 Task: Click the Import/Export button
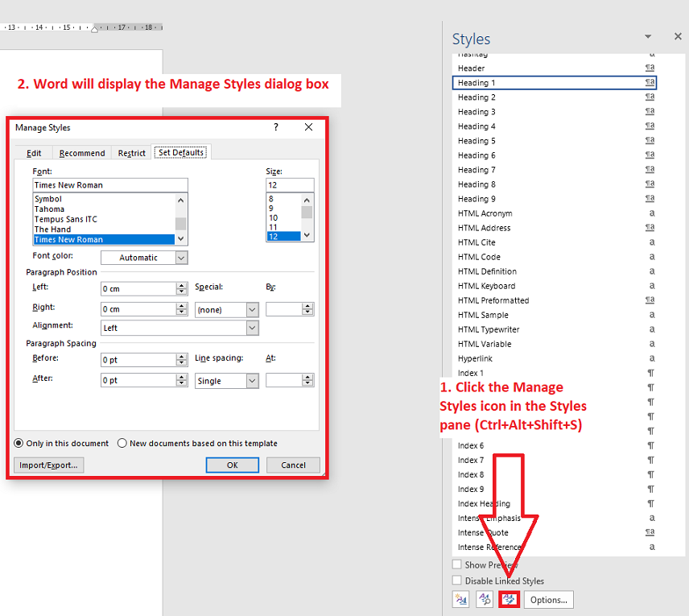[x=48, y=465]
